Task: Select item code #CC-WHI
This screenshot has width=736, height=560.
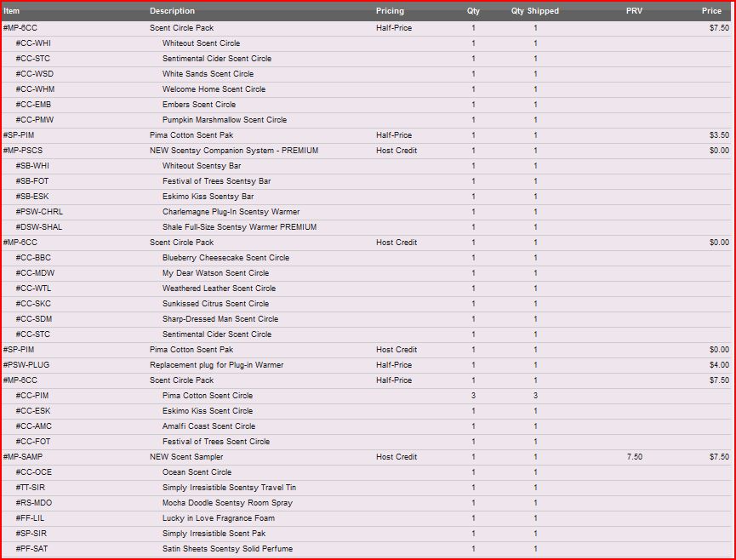Action: [33, 43]
